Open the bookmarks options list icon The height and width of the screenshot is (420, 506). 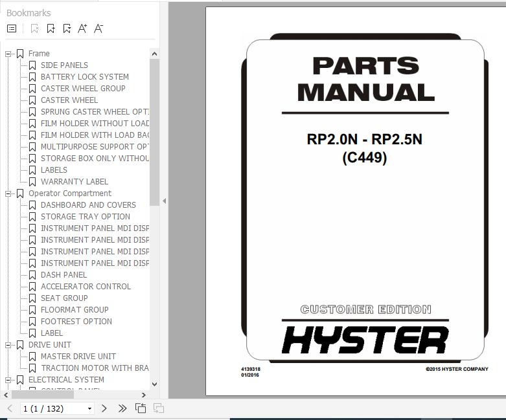click(12, 28)
